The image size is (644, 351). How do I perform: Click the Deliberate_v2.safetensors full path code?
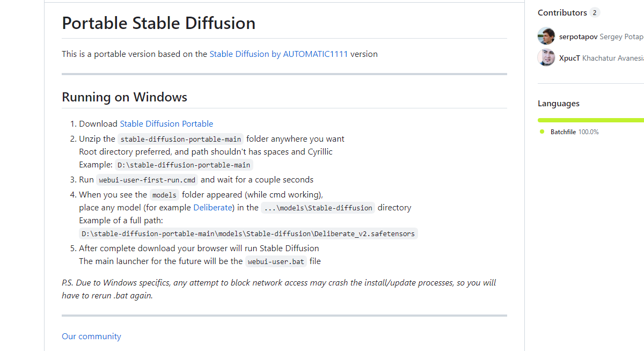click(248, 233)
